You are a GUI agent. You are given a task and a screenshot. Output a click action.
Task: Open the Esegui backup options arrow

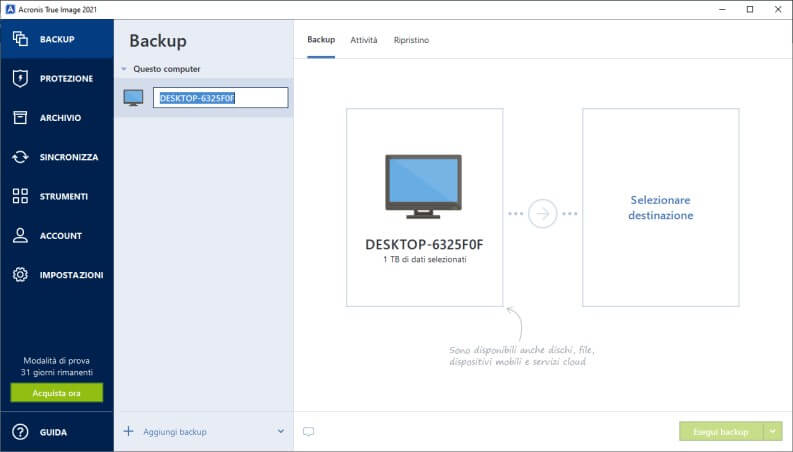(x=773, y=432)
